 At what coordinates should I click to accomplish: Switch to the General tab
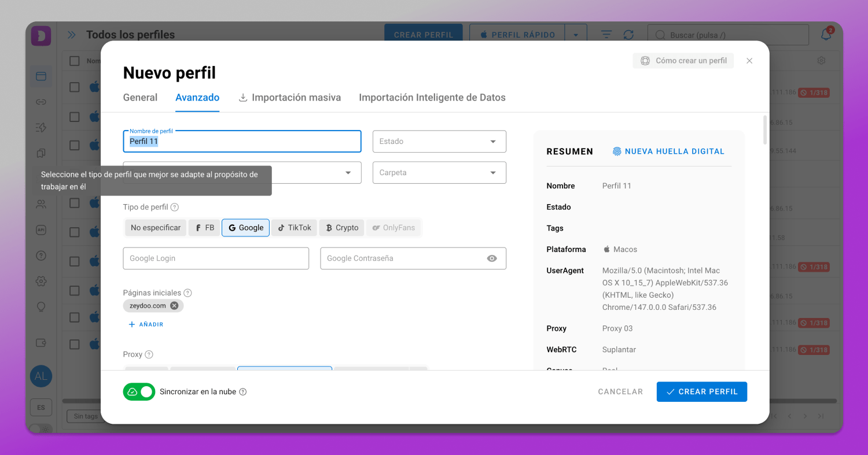(x=140, y=98)
